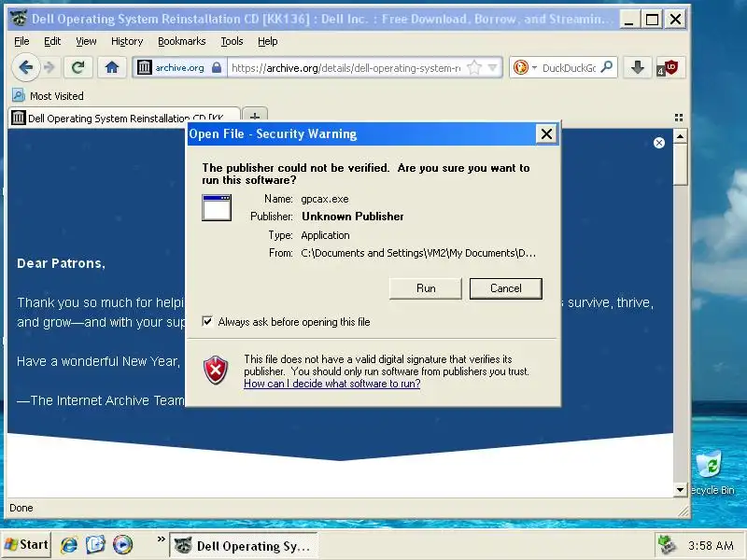
Task: Open the URL history dropdown arrow
Action: point(493,67)
